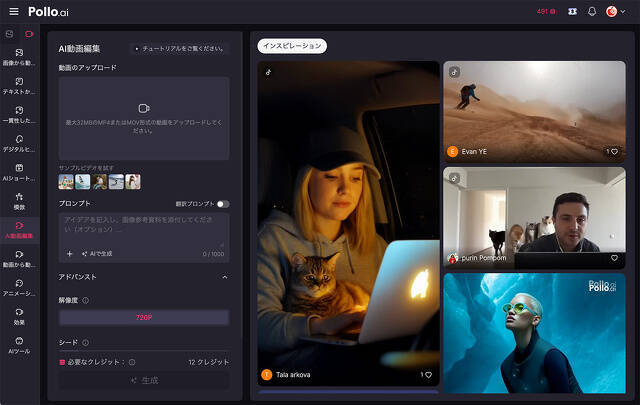Open the coupon ticket icon in header
This screenshot has width=640, height=405.
572,11
